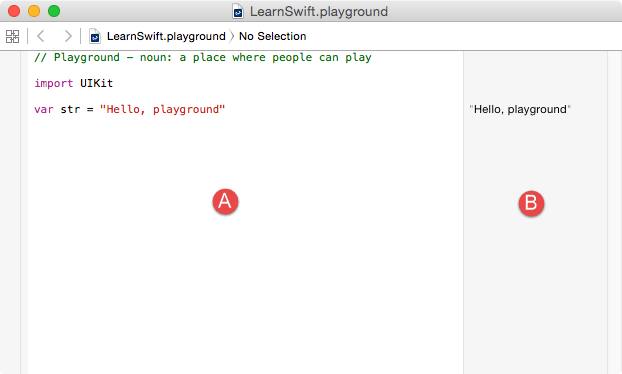Click the LearnSwift.playground window title

click(x=319, y=12)
